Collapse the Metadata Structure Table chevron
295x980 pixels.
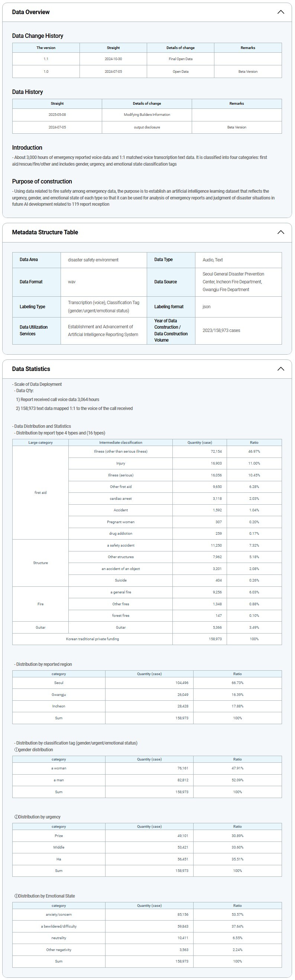[x=281, y=232]
